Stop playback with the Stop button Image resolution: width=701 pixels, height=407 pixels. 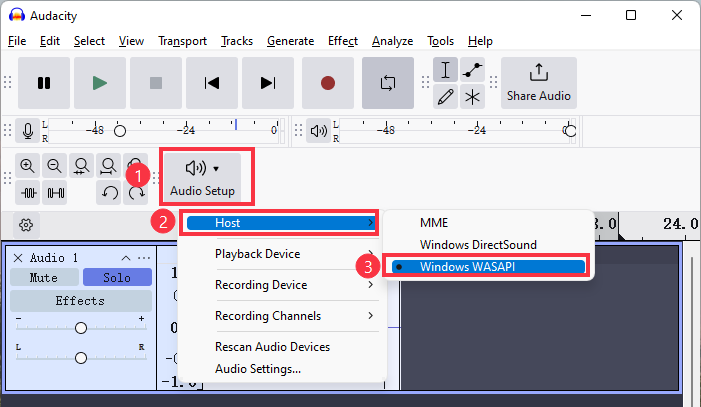coord(156,83)
